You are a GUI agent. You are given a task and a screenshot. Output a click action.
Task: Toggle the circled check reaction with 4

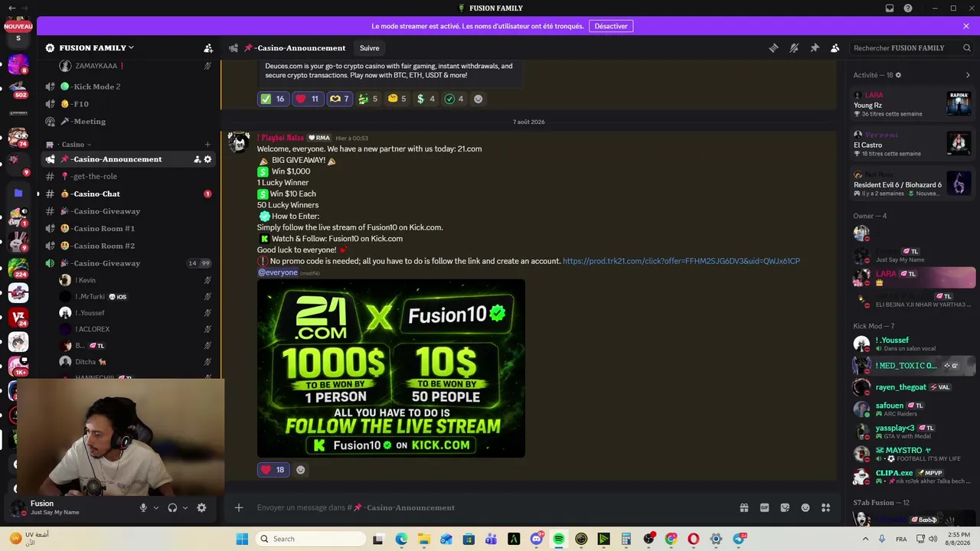[455, 99]
